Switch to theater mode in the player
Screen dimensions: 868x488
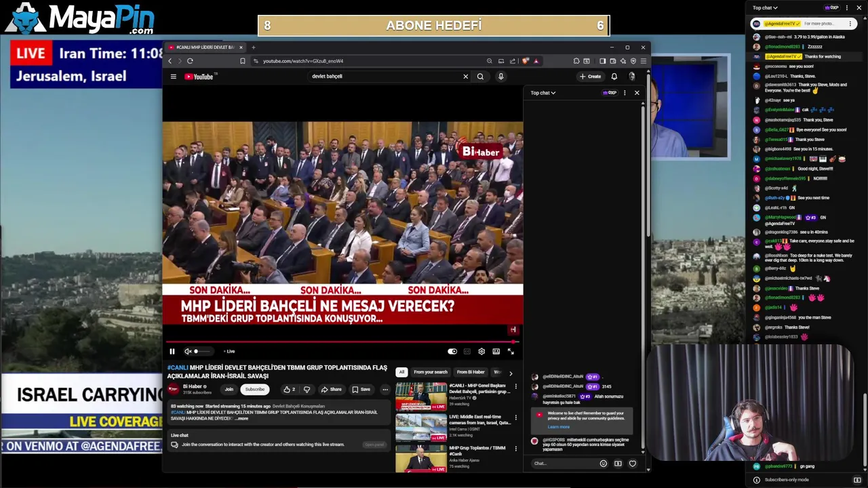(x=496, y=351)
